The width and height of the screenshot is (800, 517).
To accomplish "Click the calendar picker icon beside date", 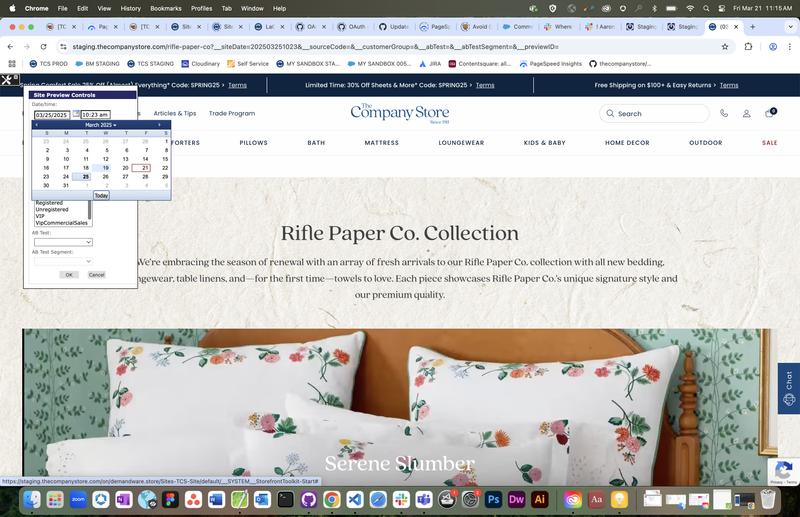I will 76,115.
